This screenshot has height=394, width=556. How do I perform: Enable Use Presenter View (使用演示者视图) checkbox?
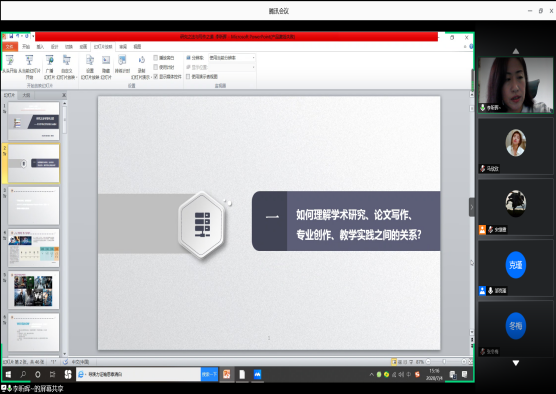pos(188,77)
